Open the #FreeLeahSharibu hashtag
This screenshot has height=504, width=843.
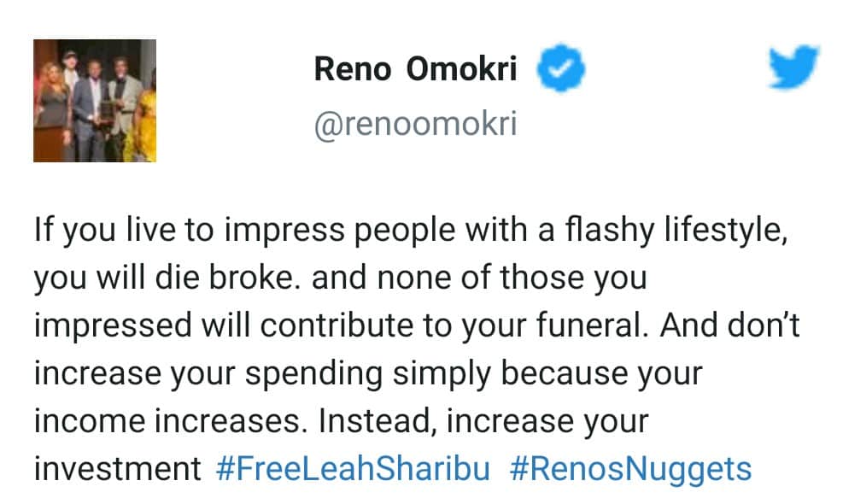click(354, 469)
